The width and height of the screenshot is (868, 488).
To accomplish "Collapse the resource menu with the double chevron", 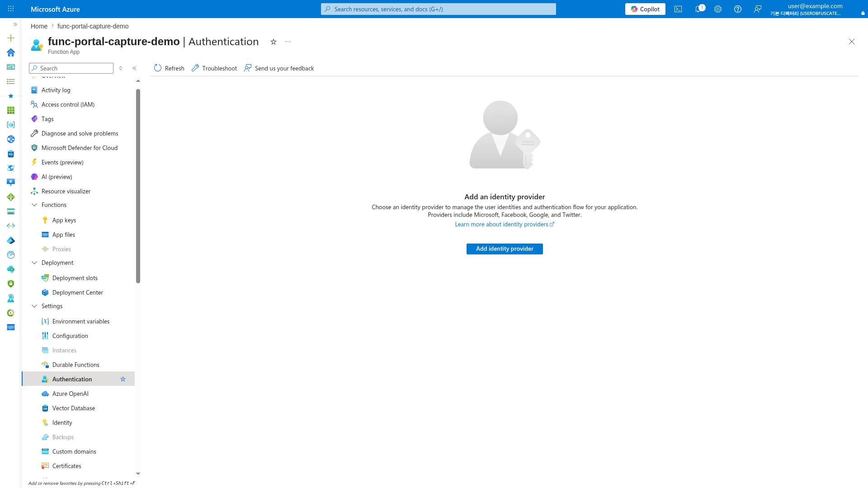I will tap(134, 68).
